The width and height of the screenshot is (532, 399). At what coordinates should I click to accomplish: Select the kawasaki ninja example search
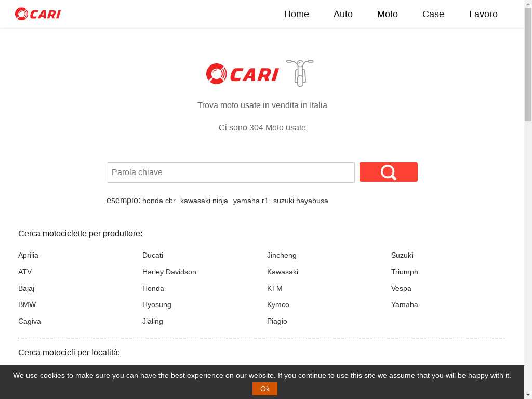coord(204,201)
